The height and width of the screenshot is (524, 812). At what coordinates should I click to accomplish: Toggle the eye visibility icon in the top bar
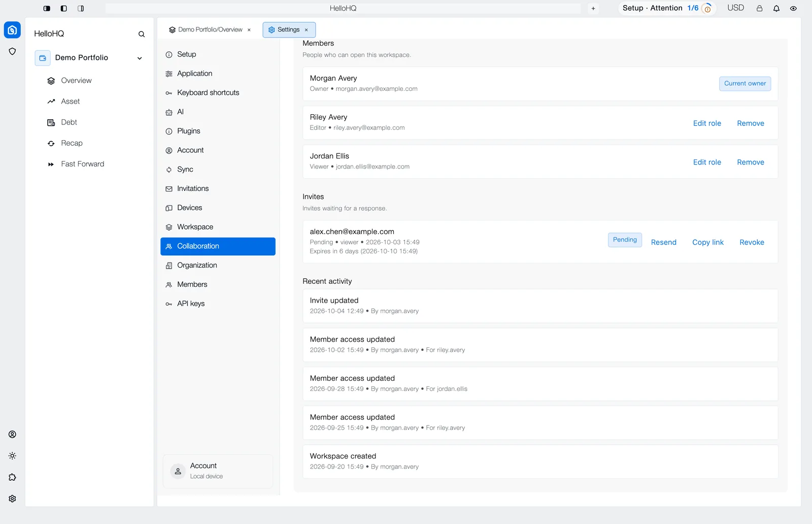click(x=793, y=8)
